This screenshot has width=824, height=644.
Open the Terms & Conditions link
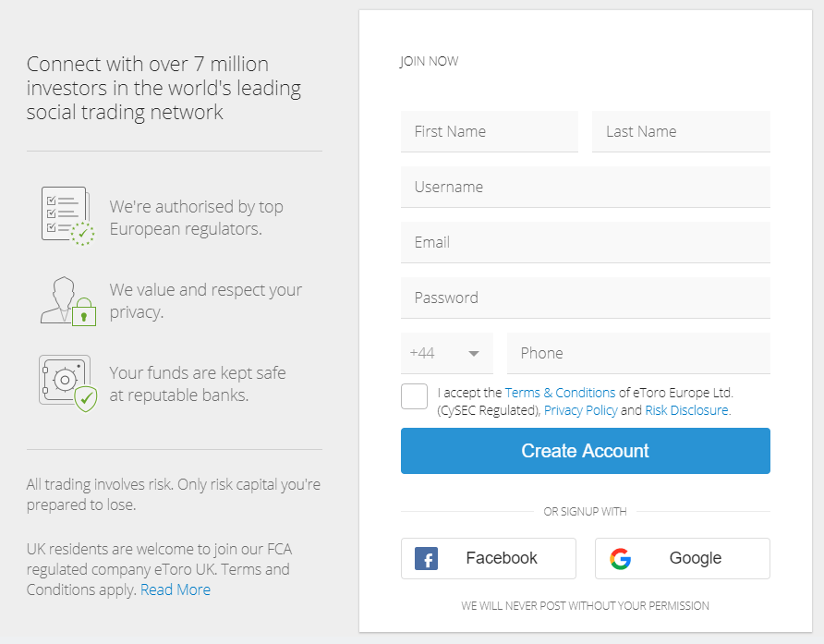coord(560,393)
